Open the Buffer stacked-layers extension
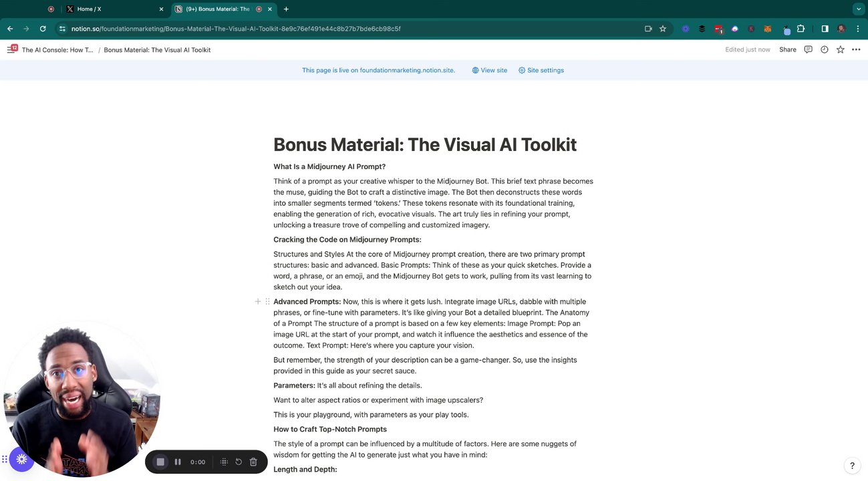 702,29
